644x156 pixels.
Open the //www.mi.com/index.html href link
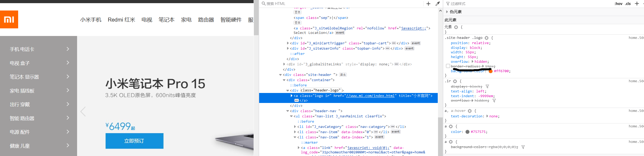(370, 96)
